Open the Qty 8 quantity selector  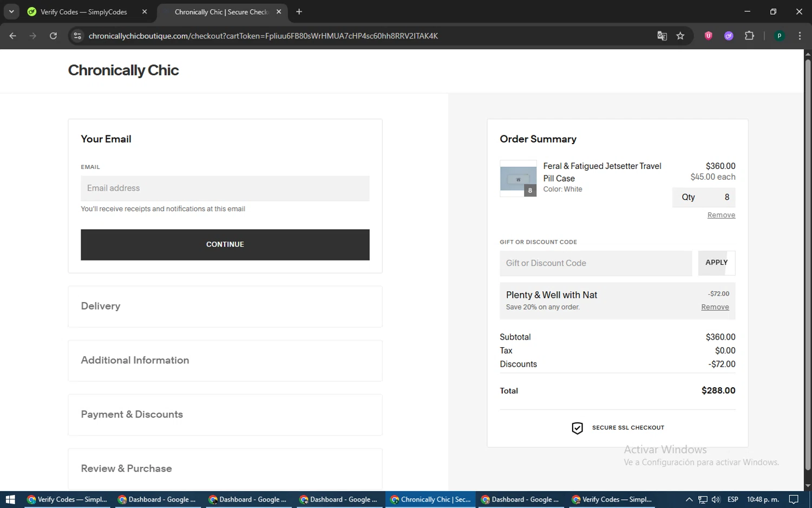tap(704, 197)
